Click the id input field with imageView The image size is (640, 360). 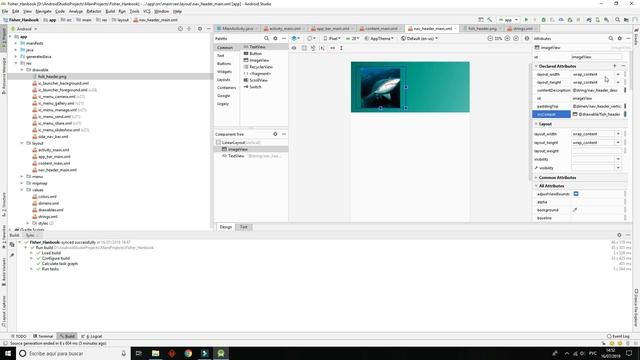pyautogui.click(x=596, y=57)
